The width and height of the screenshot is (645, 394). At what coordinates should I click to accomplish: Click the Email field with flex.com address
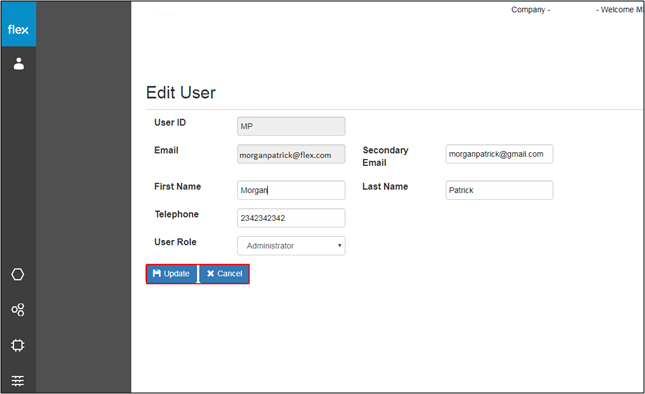click(x=291, y=154)
